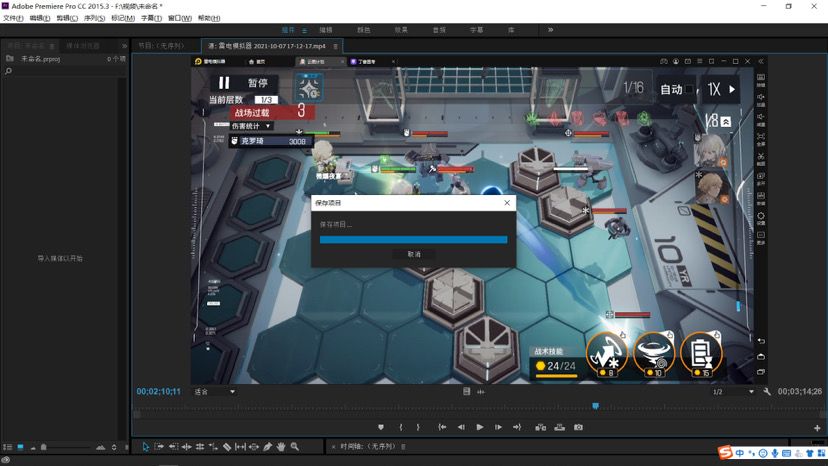Viewport: 828px width, 466px height.
Task: Select the Hand tool
Action: tap(281, 447)
